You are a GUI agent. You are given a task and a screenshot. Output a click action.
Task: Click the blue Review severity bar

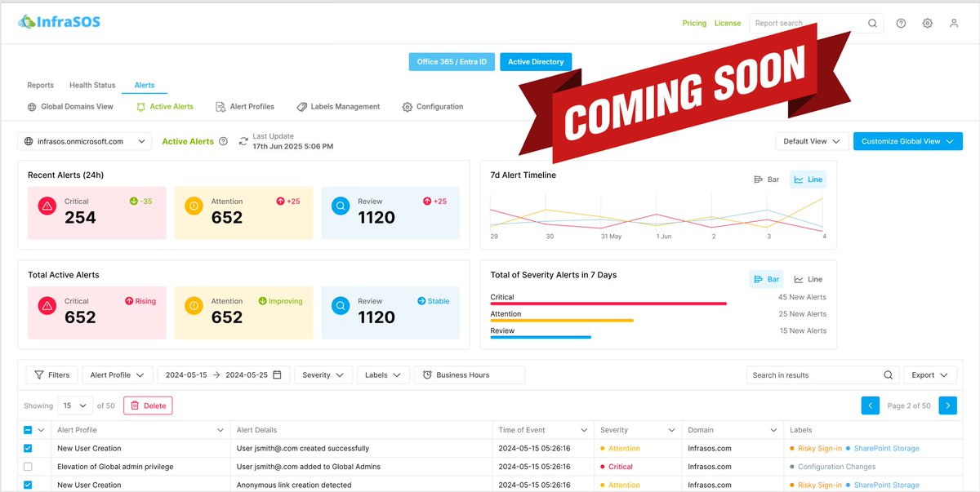click(x=541, y=337)
